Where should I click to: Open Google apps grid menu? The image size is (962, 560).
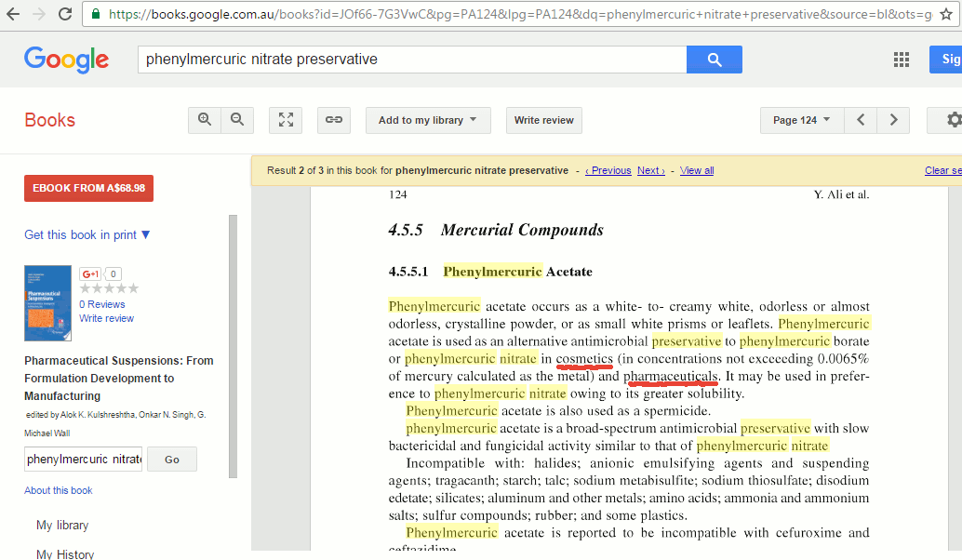[902, 60]
